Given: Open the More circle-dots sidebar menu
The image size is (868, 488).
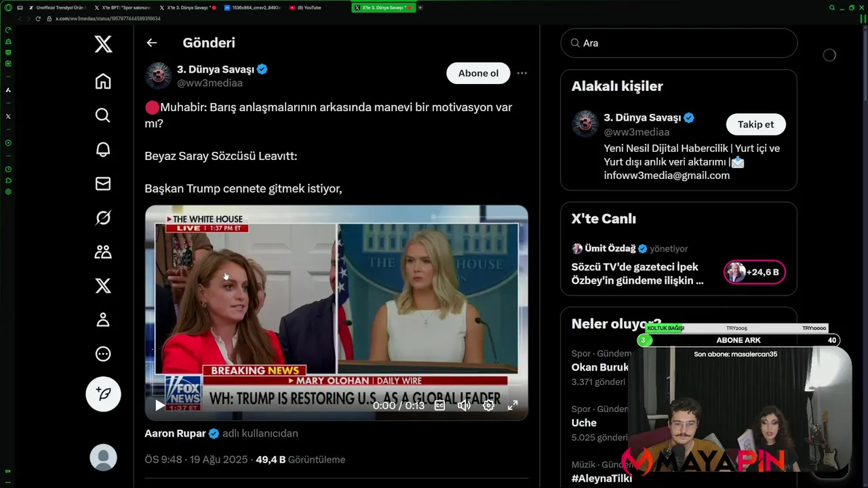Looking at the screenshot, I should [103, 354].
